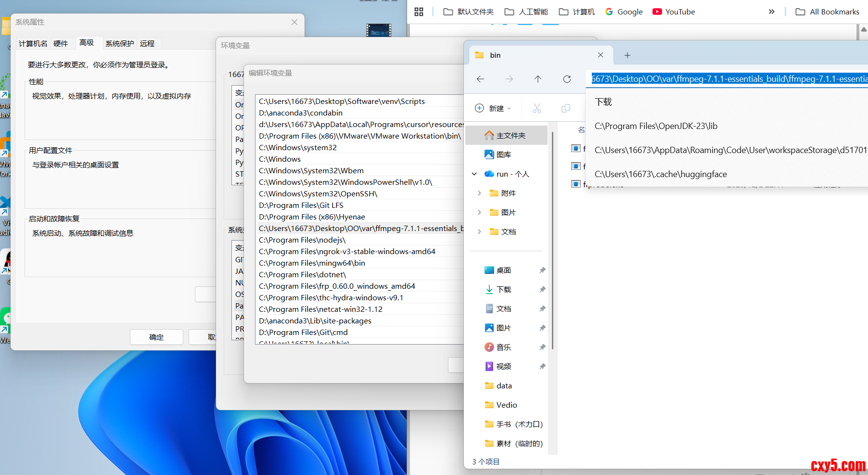
Task: Expand the 文档 folder tree node
Action: pos(479,231)
